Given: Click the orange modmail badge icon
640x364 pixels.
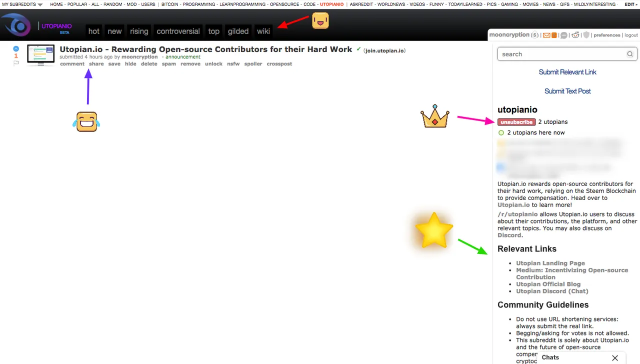Looking at the screenshot, I should coord(554,35).
